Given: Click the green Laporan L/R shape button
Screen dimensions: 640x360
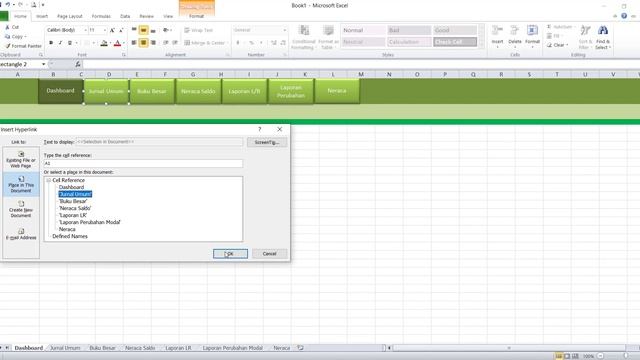Looking at the screenshot, I should (x=244, y=91).
